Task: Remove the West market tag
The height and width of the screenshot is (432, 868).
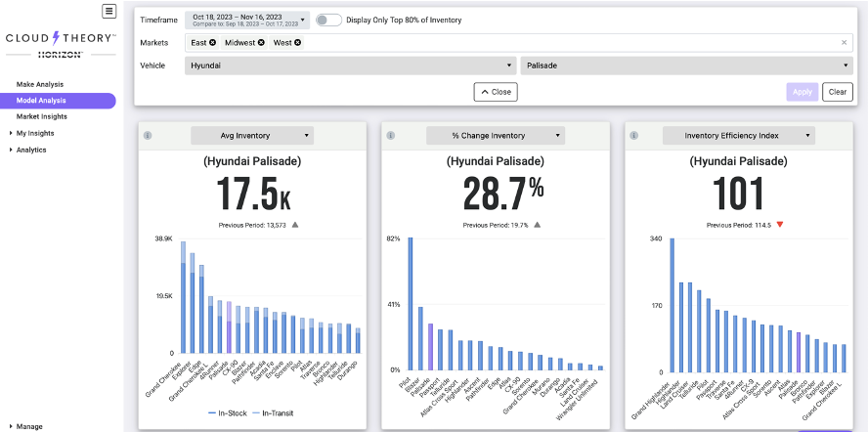Action: (298, 43)
